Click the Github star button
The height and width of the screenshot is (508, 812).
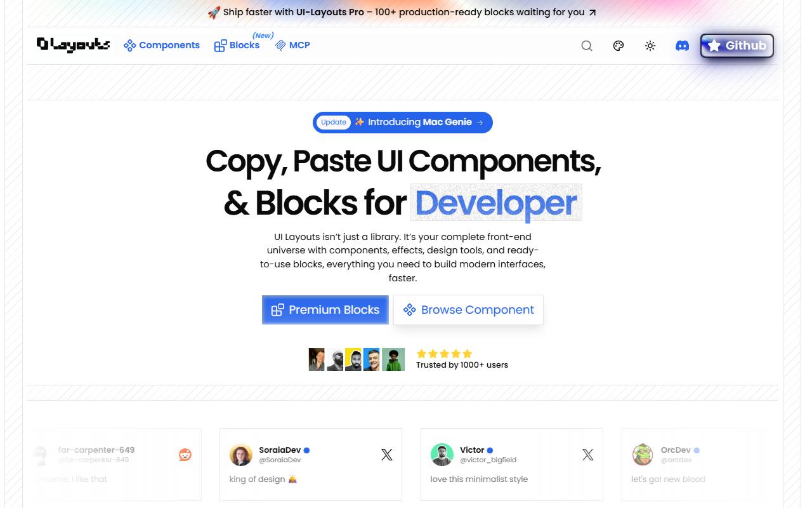coord(737,46)
